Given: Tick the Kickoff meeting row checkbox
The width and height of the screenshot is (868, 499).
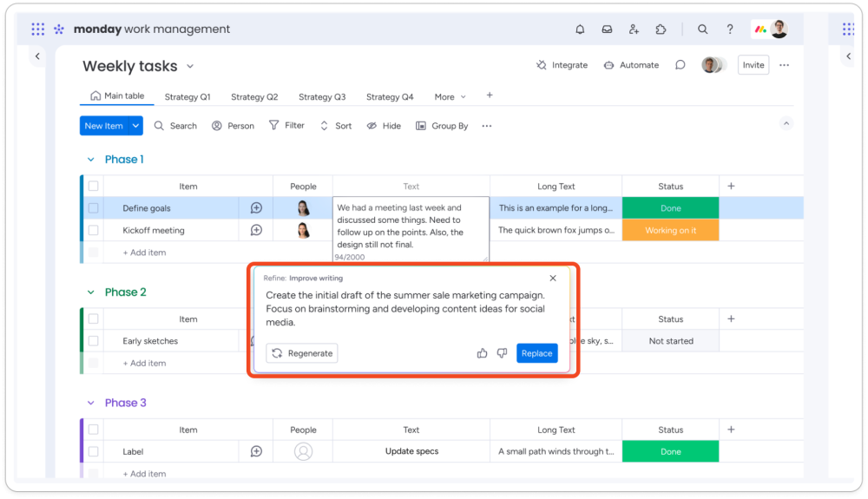Looking at the screenshot, I should (93, 231).
